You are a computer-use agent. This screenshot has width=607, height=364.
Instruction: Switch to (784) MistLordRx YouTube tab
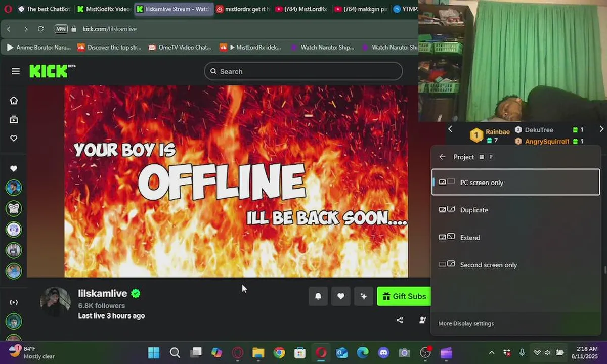[302, 9]
